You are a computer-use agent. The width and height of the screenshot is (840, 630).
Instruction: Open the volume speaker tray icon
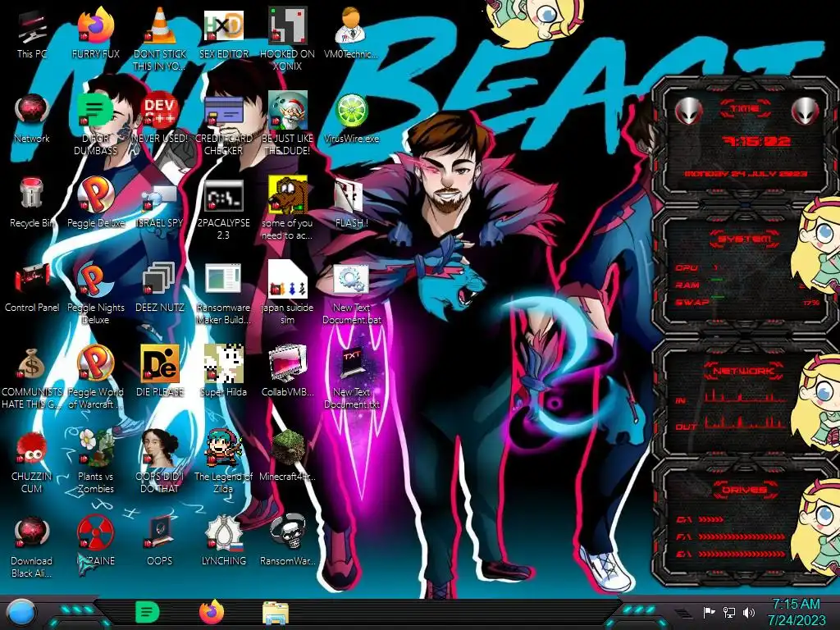[749, 612]
